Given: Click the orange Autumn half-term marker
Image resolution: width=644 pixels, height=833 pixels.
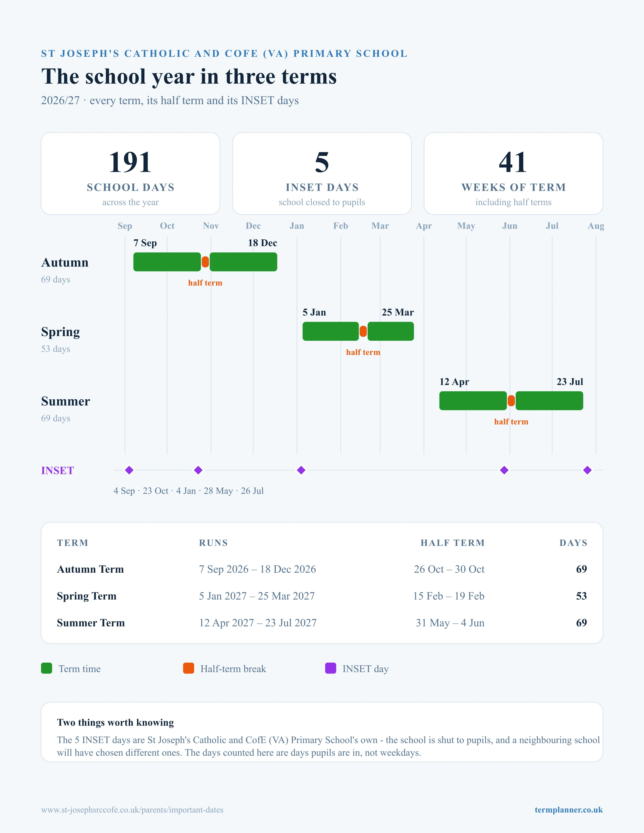Looking at the screenshot, I should coord(205,262).
